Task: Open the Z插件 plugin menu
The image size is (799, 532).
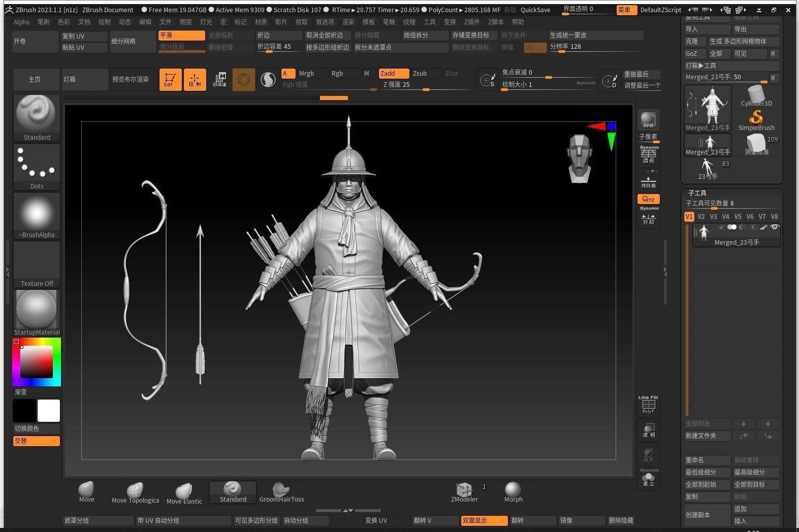Action: coord(472,22)
